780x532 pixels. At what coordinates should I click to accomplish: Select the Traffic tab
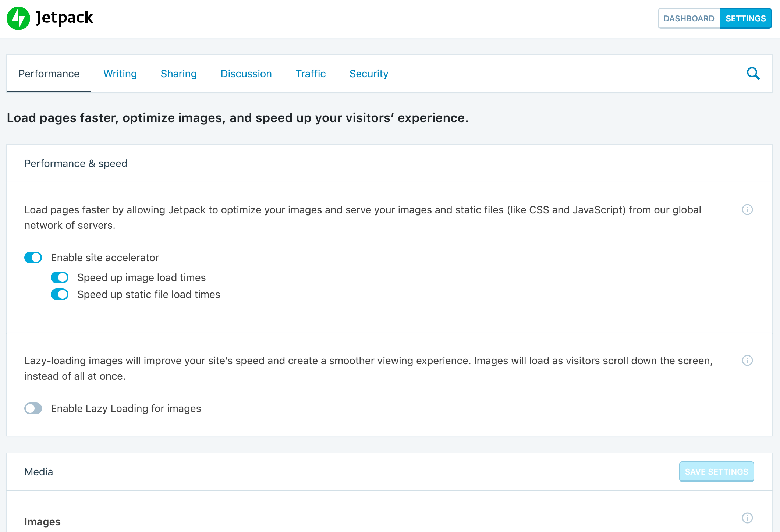pos(311,74)
